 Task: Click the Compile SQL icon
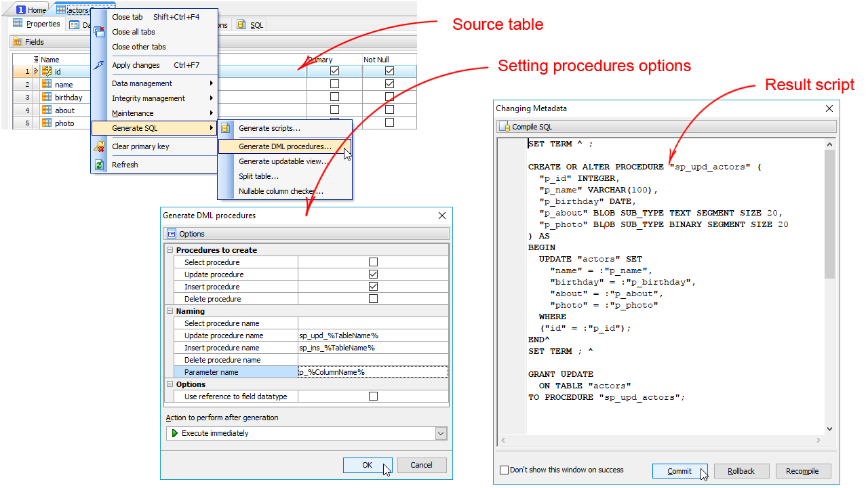tap(505, 127)
